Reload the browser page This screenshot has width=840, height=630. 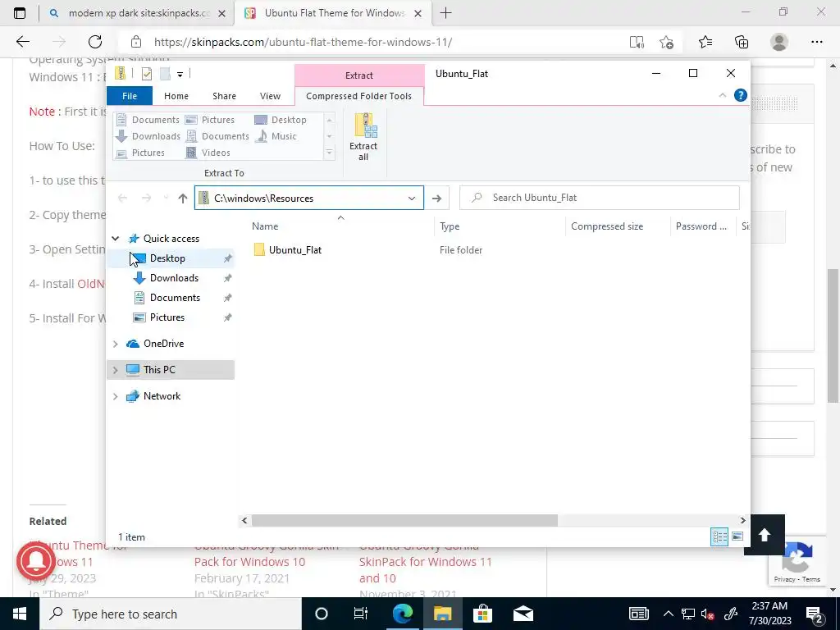tap(95, 42)
